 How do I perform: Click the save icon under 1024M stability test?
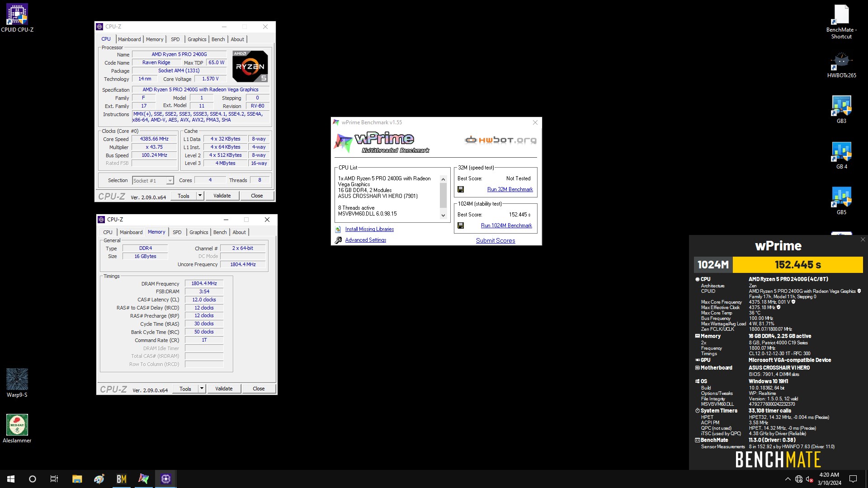click(461, 225)
